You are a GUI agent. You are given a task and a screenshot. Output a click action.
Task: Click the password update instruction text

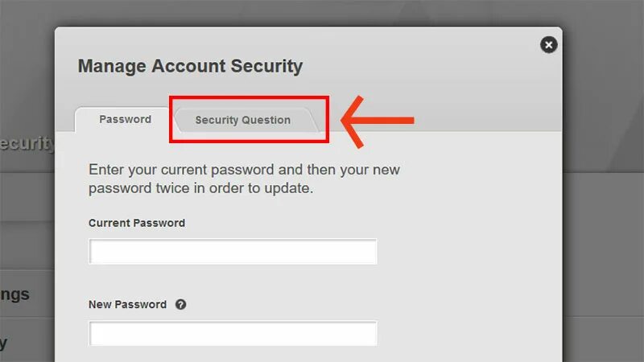tap(244, 179)
